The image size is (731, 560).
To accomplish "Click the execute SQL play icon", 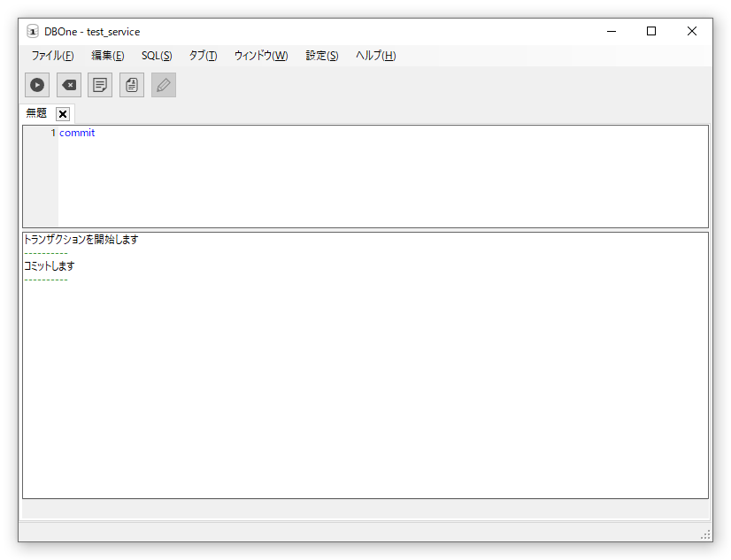I will pos(37,85).
